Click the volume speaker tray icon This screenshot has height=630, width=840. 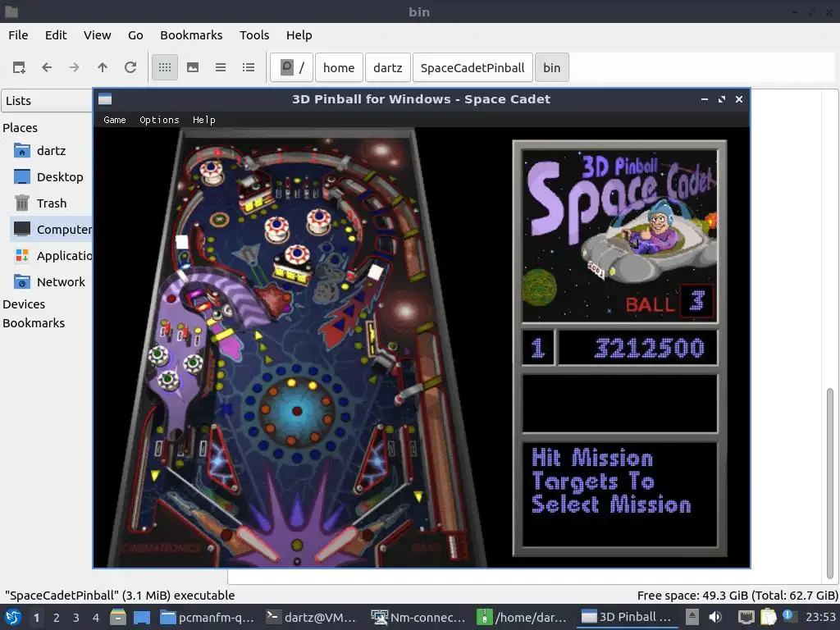pos(714,617)
